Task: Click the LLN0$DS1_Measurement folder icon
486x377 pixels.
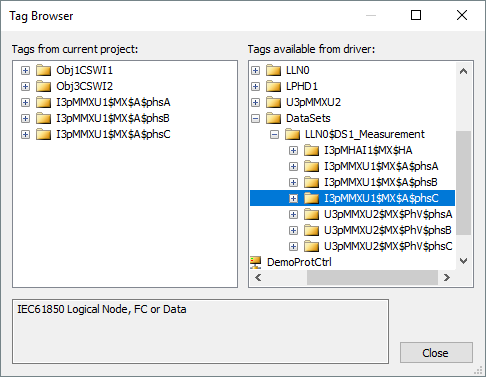Action: 292,135
